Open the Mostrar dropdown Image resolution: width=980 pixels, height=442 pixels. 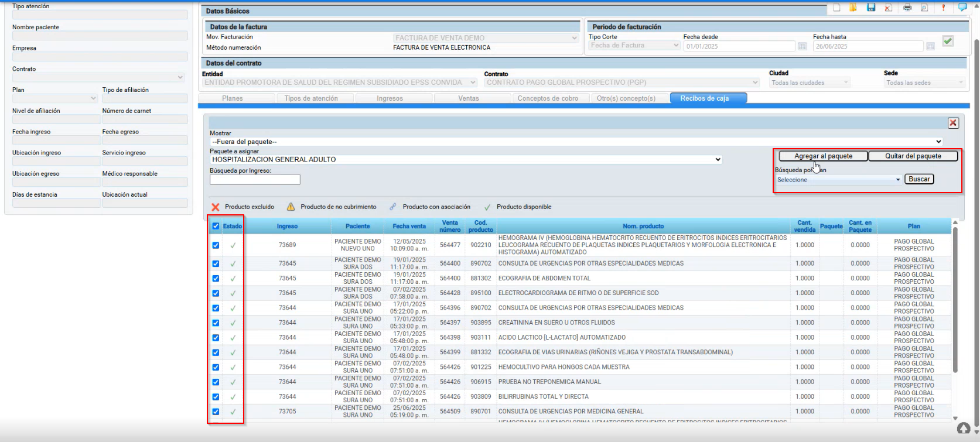[576, 142]
